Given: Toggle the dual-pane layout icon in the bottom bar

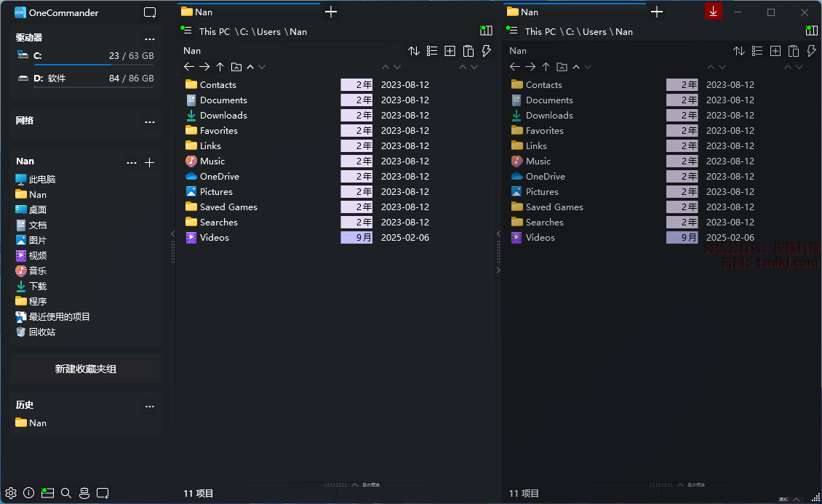Looking at the screenshot, I should [x=48, y=493].
